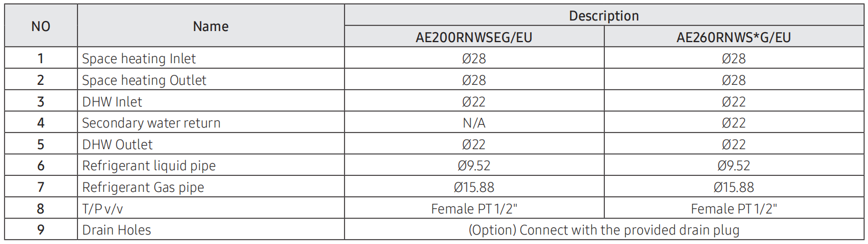Viewport: 868px width, 244px height.
Task: Select the N/A value for secondary water return
Action: click(474, 123)
